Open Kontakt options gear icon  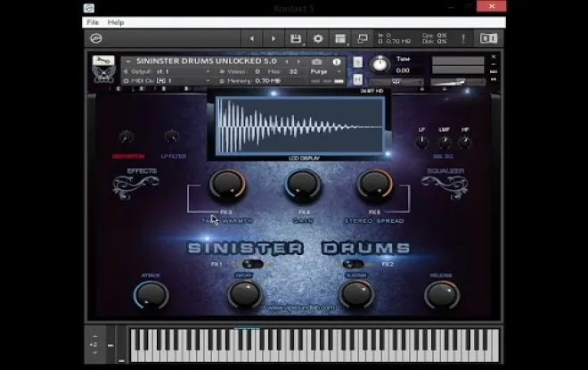[x=318, y=38]
